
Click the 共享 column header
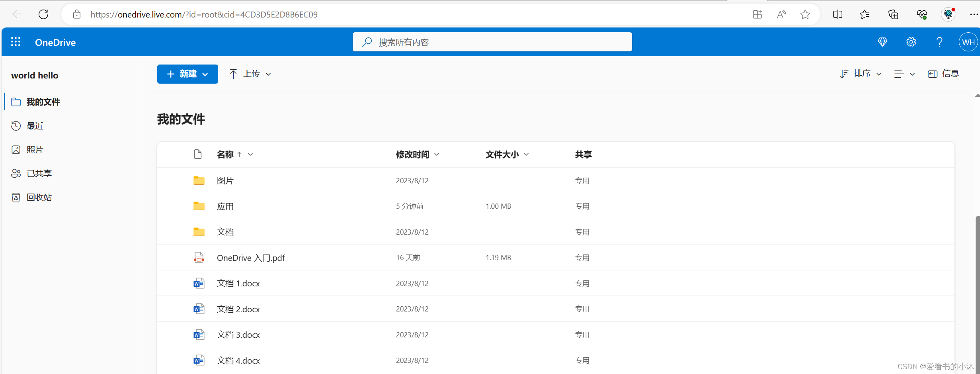click(584, 154)
